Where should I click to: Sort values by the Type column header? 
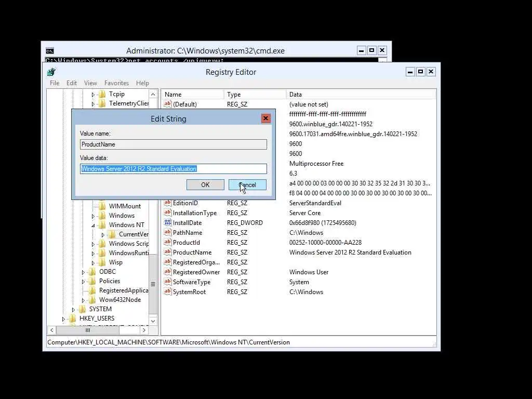click(255, 95)
